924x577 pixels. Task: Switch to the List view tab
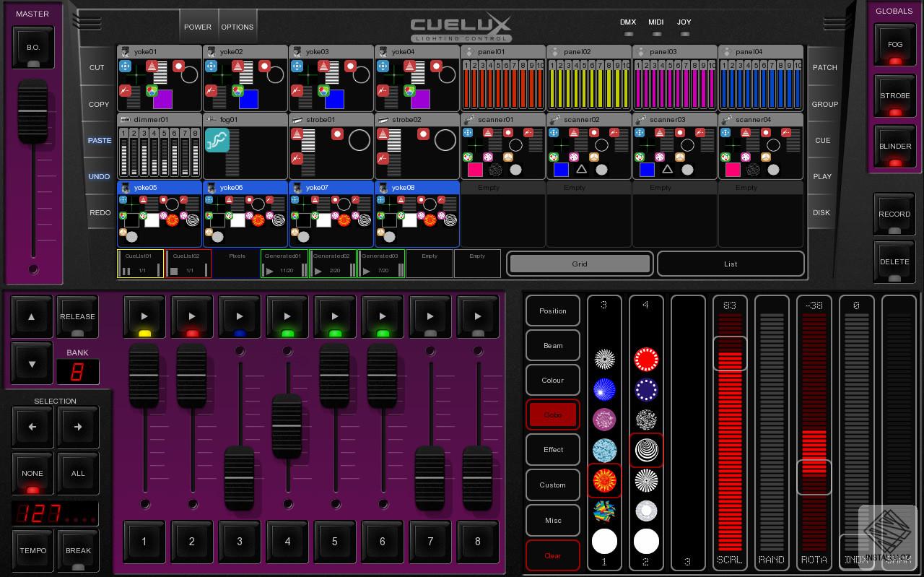coord(731,264)
